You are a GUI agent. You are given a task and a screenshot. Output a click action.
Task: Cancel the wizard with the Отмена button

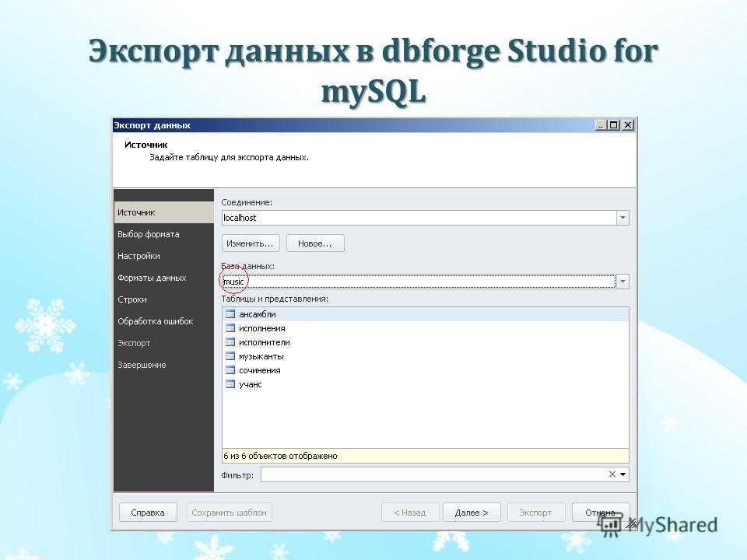[600, 513]
